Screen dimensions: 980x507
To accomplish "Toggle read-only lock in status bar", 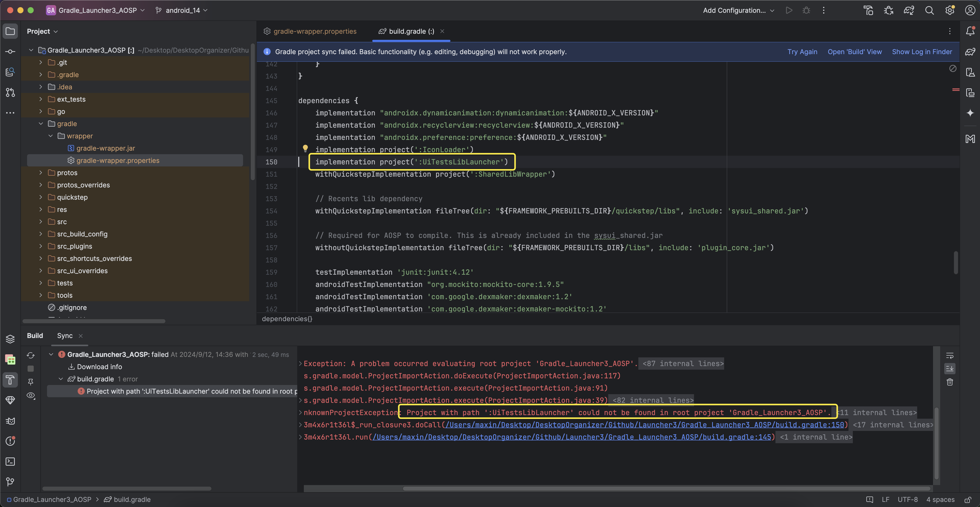I will click(968, 499).
